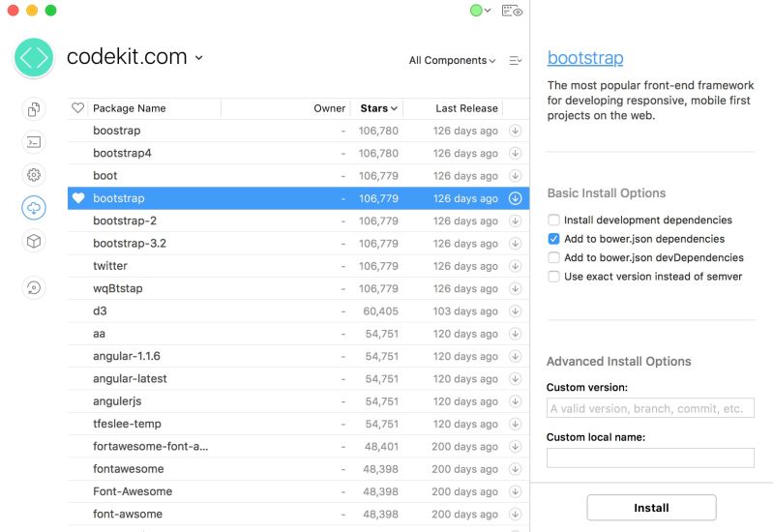This screenshot has width=773, height=532.
Task: Open the codekit.com project dropdown
Action: [x=198, y=58]
